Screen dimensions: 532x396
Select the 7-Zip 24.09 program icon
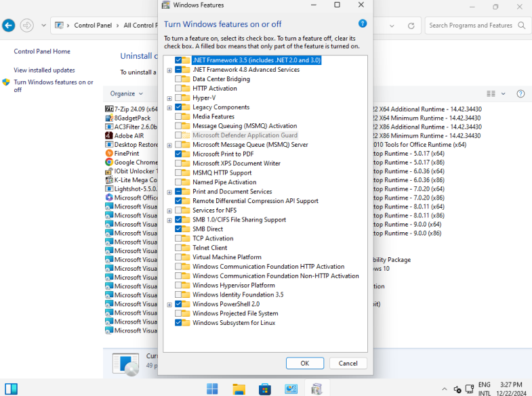click(109, 109)
